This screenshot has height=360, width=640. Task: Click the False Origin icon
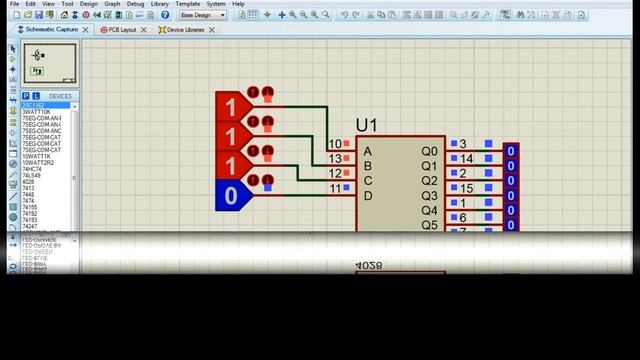tap(267, 15)
